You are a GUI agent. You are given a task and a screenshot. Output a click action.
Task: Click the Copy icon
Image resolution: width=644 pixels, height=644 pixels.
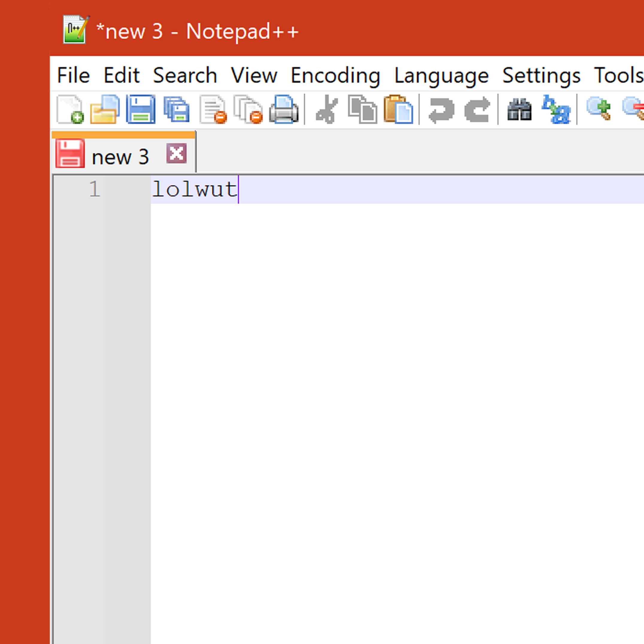point(363,109)
